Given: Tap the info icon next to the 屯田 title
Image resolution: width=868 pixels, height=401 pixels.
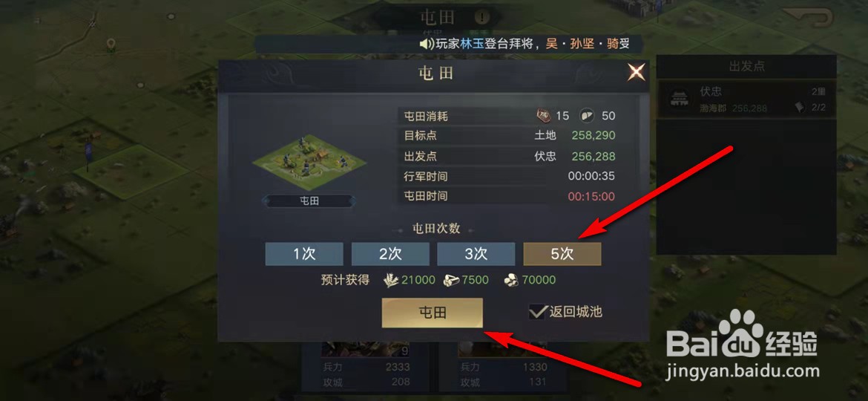Looking at the screenshot, I should click(481, 17).
